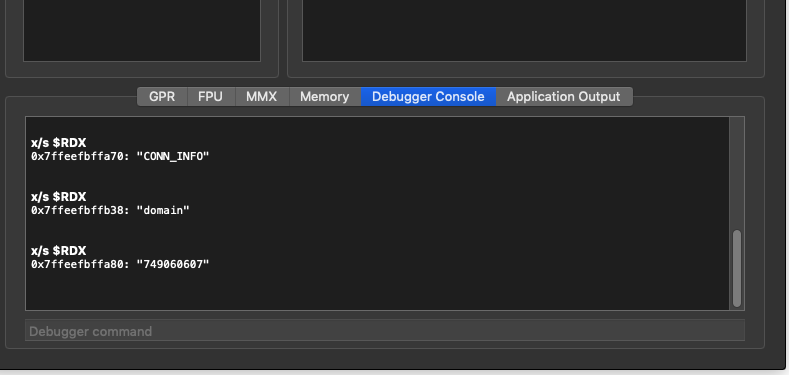This screenshot has height=375, width=789.
Task: Click the Debugger command input field
Action: [385, 331]
